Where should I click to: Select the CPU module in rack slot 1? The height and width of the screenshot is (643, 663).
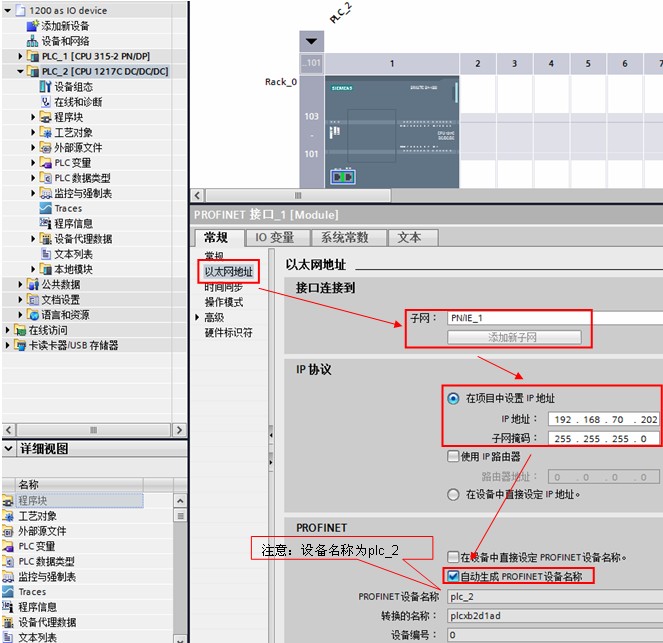[x=392, y=132]
